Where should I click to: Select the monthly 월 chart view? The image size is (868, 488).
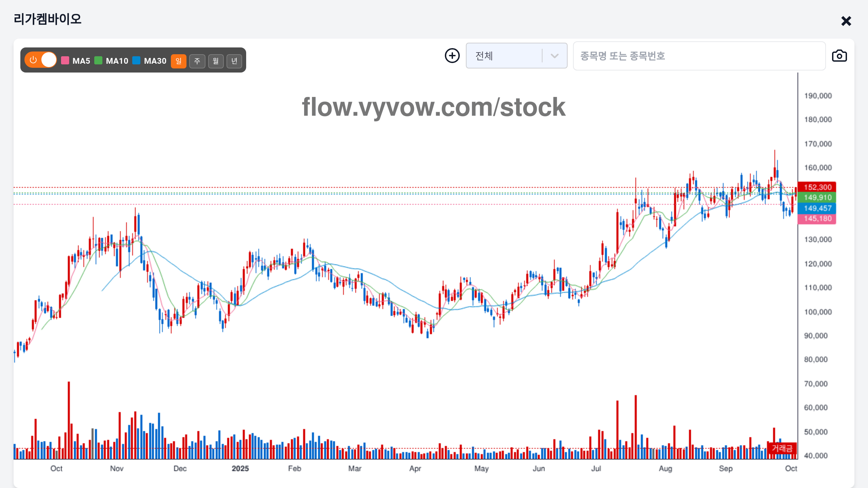pos(216,61)
